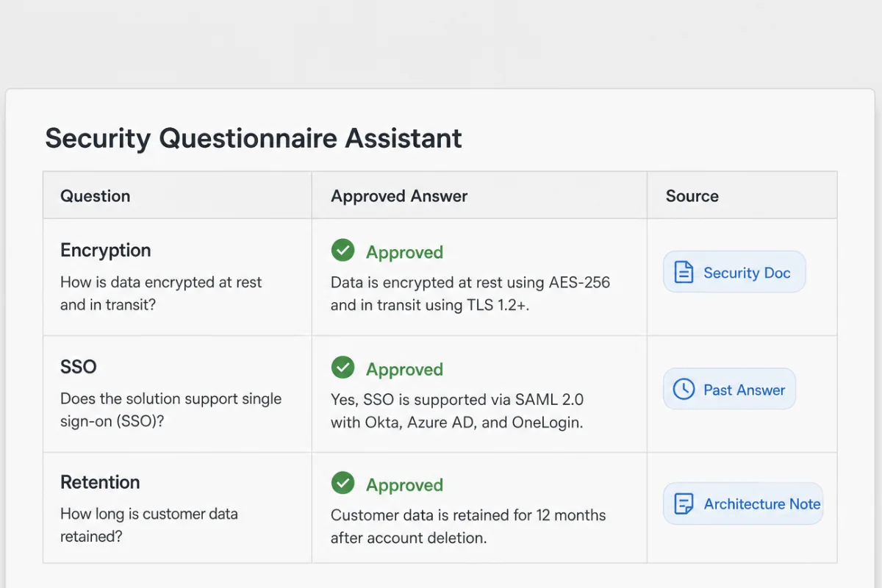Screen dimensions: 882x588
Task: Click the SAML 2.0 with Okta answer text
Action: pyautogui.click(x=457, y=412)
